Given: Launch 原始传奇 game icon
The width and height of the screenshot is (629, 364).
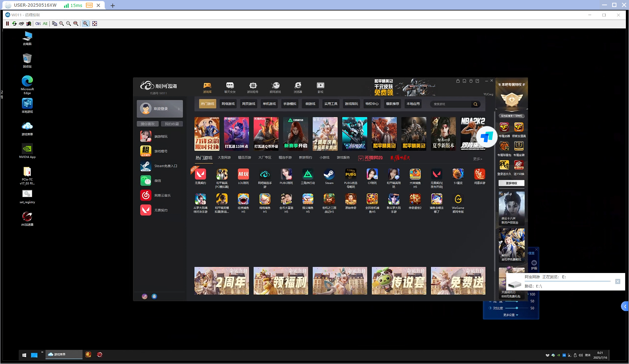Looking at the screenshot, I should tap(351, 202).
